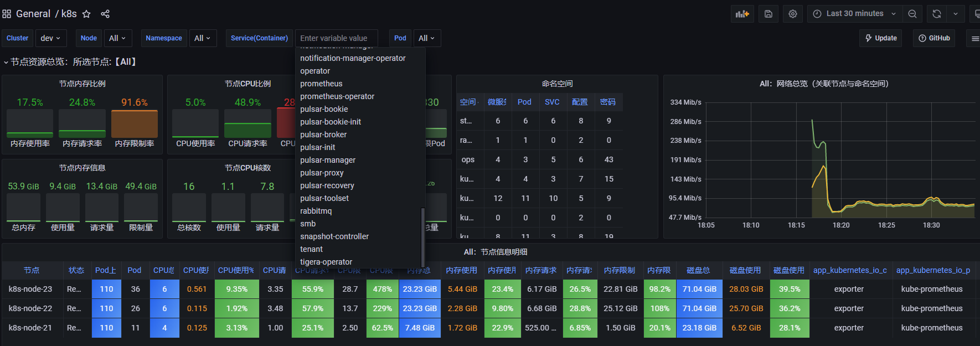Expand the Cluster dev dropdown

pos(51,38)
